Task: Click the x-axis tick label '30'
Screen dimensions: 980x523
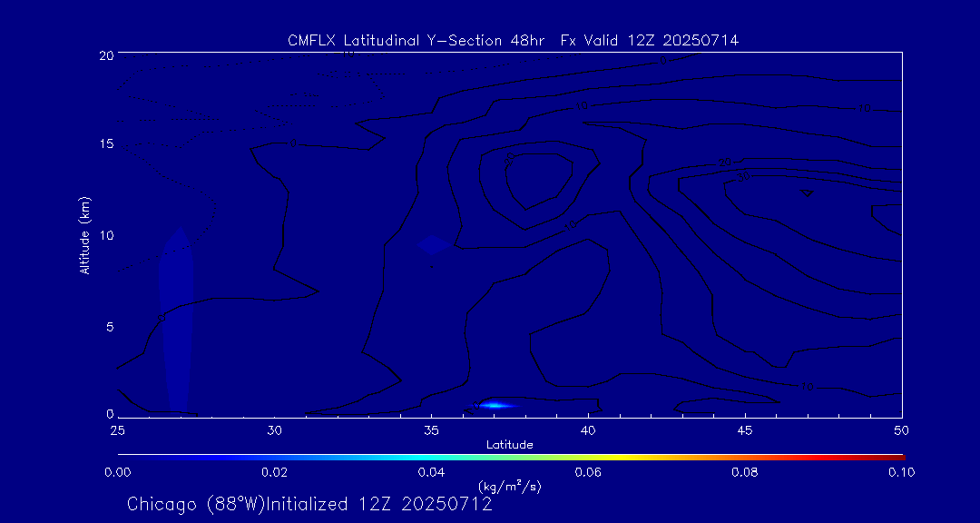Action: [274, 430]
